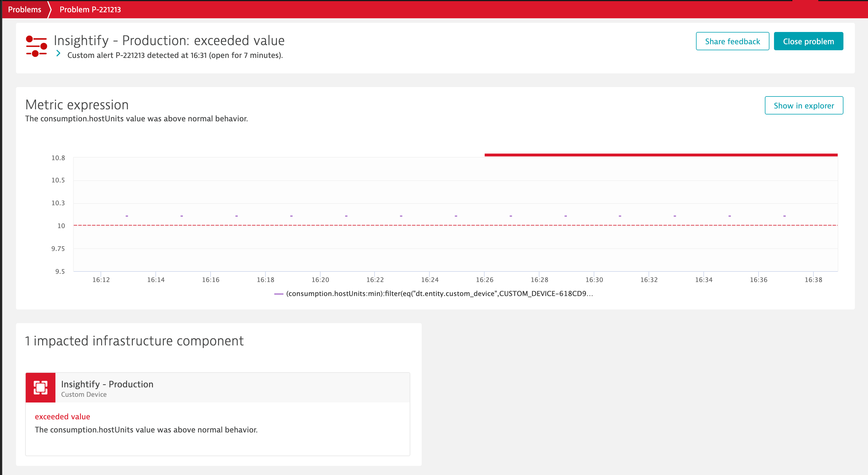Click the 16:26 time axis label
Image resolution: width=868 pixels, height=475 pixels.
pyautogui.click(x=484, y=280)
